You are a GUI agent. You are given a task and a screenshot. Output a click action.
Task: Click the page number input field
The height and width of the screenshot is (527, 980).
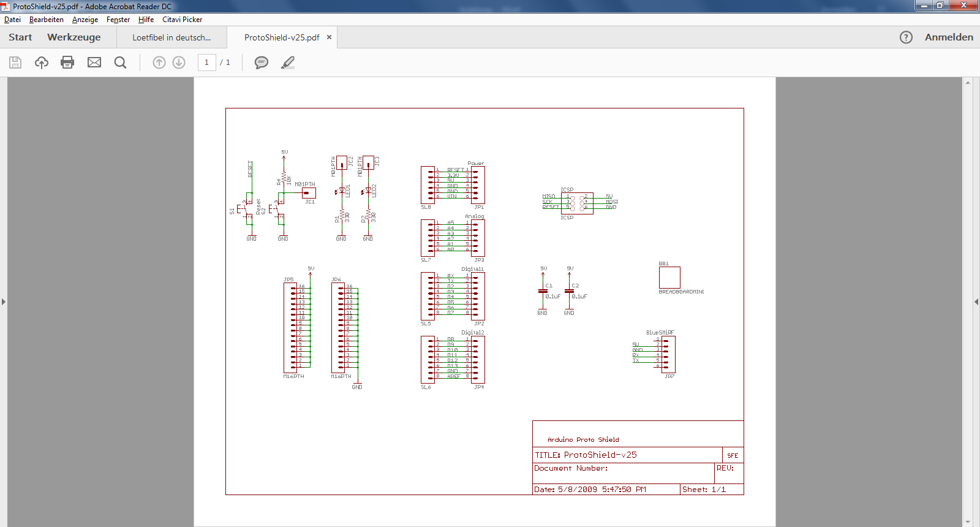coord(206,63)
